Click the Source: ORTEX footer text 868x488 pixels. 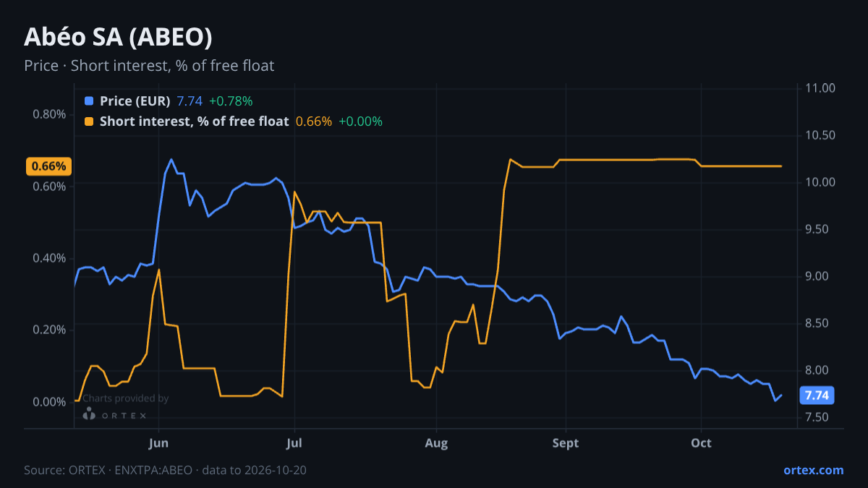tap(165, 470)
